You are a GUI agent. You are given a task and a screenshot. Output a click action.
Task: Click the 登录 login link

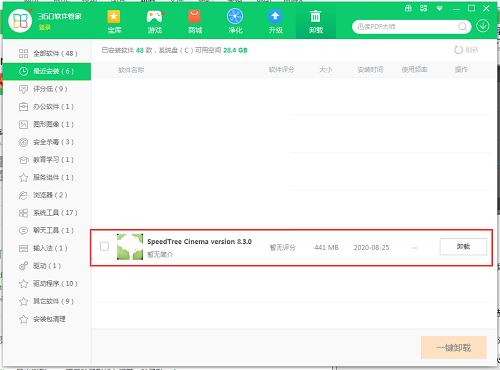click(x=44, y=27)
